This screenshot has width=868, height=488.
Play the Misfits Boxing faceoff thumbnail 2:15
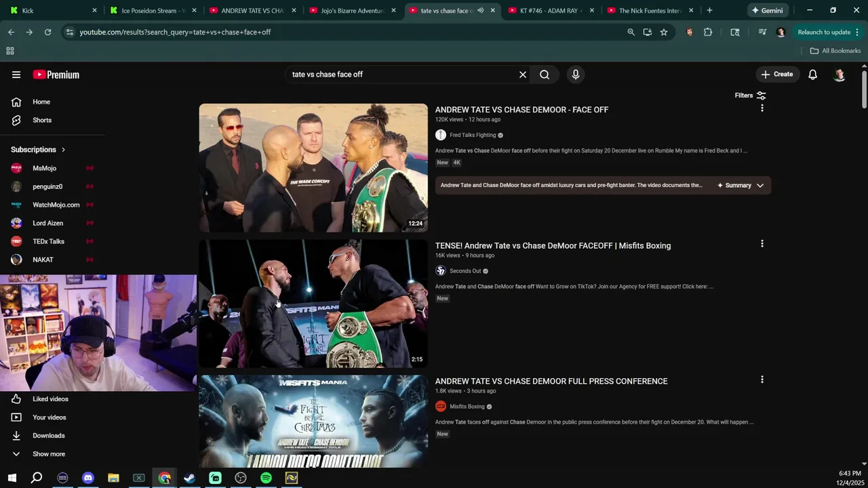[313, 304]
